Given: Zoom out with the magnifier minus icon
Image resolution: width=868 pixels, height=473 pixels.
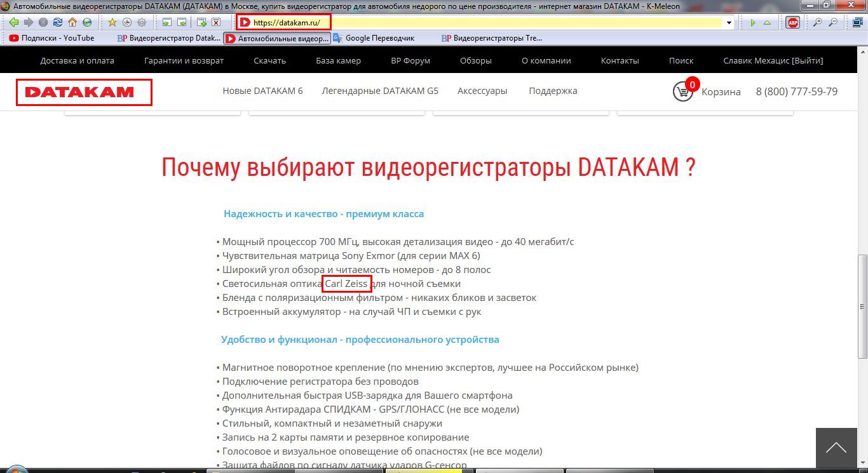Looking at the screenshot, I should [832, 22].
